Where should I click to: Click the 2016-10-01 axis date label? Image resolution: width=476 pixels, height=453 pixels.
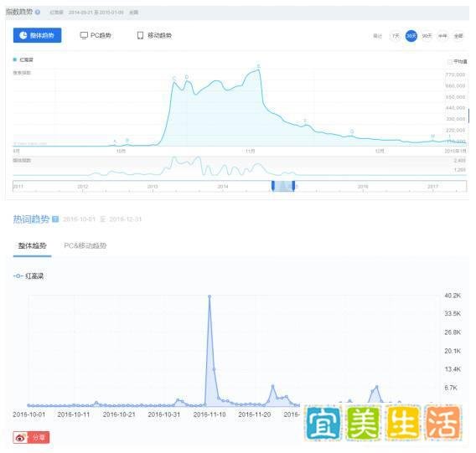click(x=28, y=414)
